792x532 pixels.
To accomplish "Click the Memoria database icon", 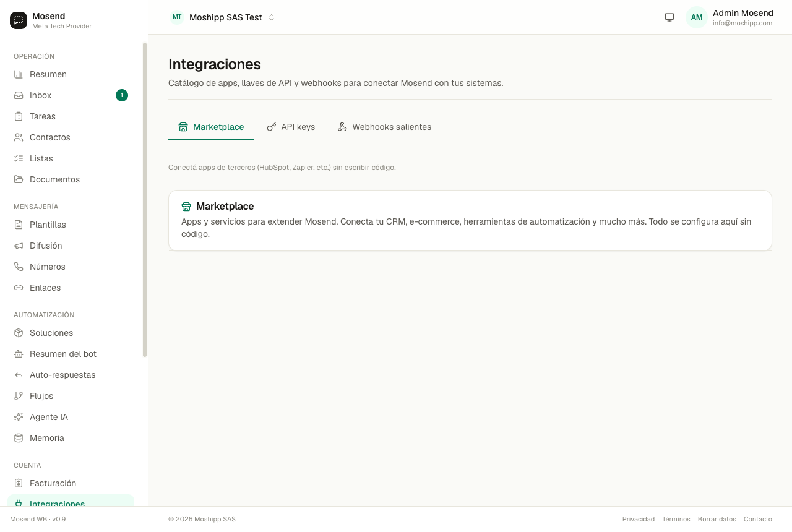I will point(19,438).
